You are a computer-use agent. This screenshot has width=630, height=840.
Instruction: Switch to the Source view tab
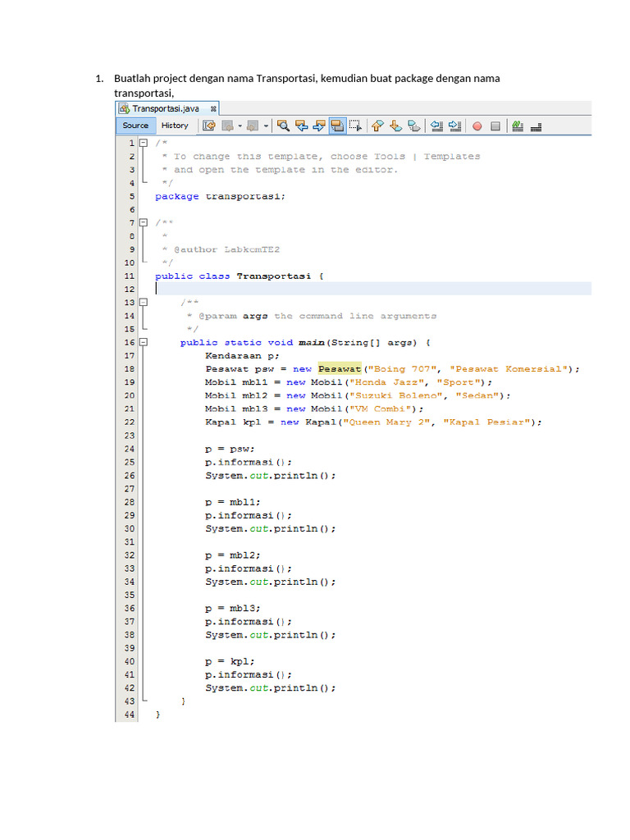[x=135, y=126]
